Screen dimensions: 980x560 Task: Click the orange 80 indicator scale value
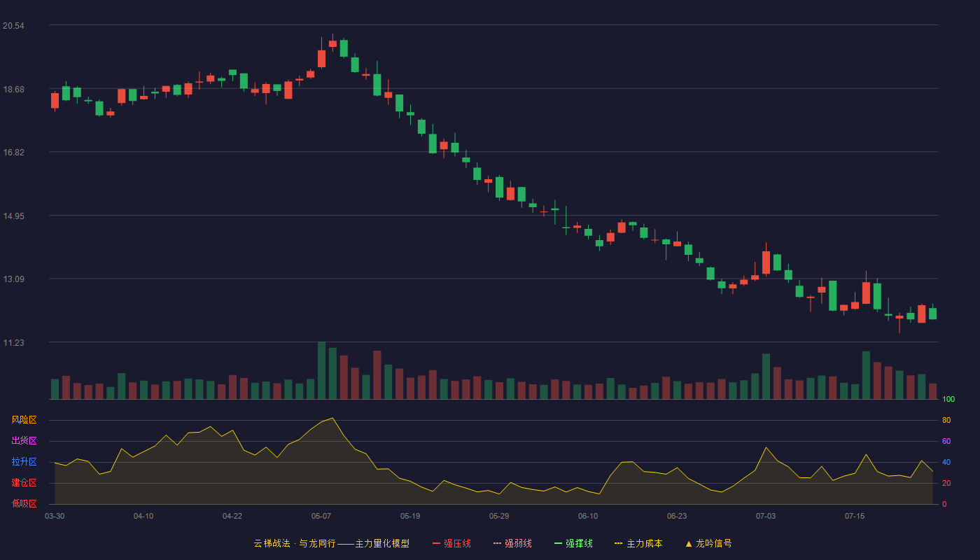tap(946, 420)
